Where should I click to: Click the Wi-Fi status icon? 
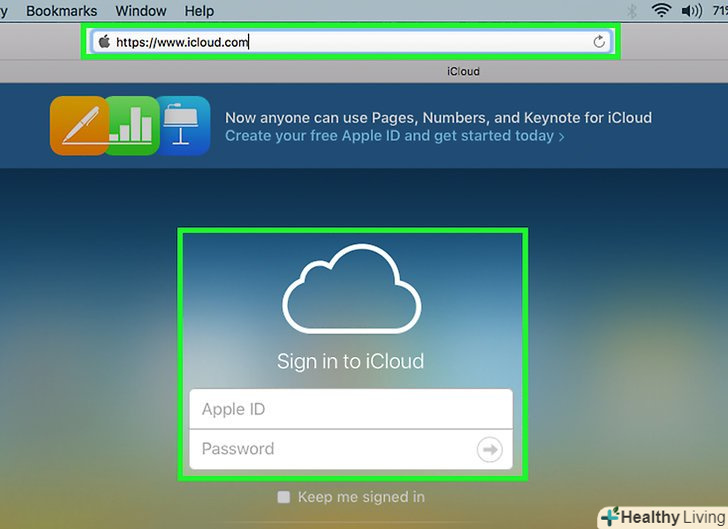click(x=661, y=10)
